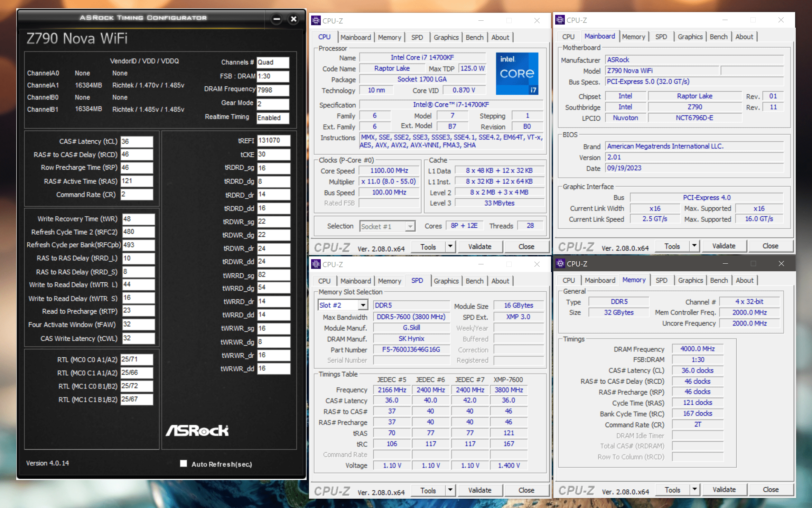Open the Tools dropdown arrow in the Memory window
The width and height of the screenshot is (812, 508).
pos(694,489)
